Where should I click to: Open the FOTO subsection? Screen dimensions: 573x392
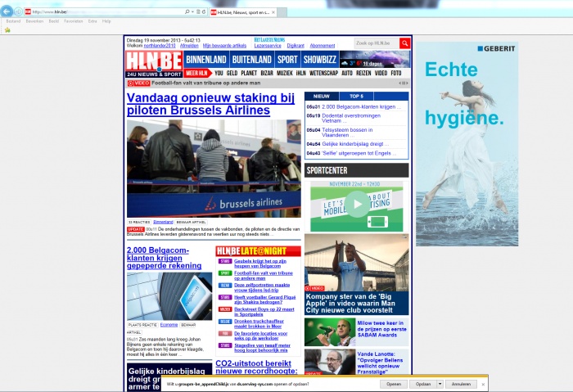[396, 73]
